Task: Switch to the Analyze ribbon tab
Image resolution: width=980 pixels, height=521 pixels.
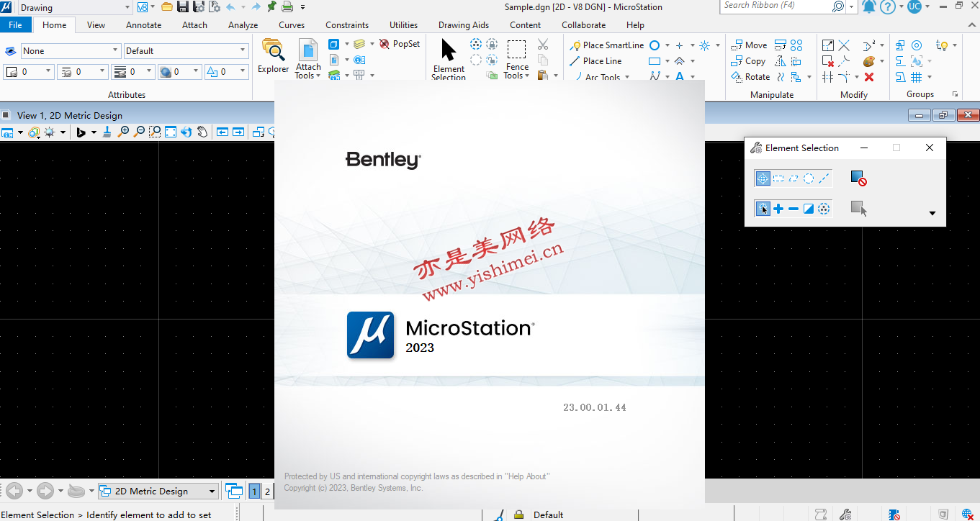Action: coord(243,24)
